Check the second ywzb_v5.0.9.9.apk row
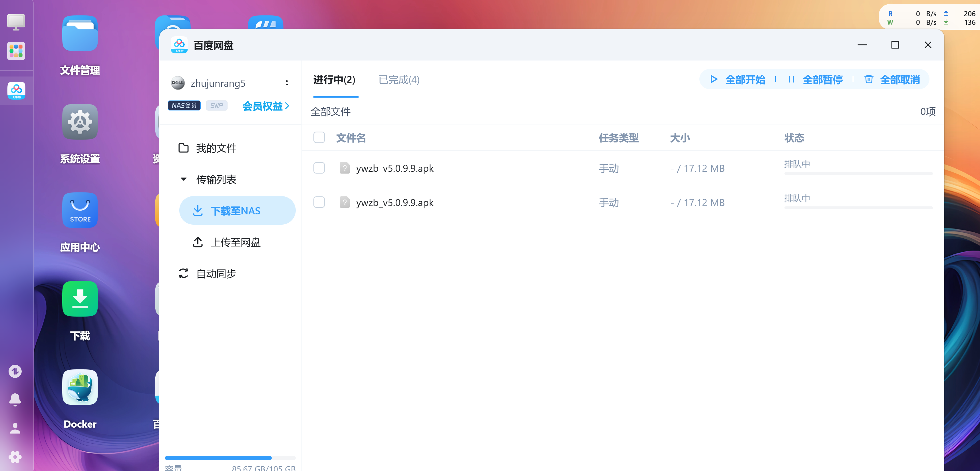Image resolution: width=980 pixels, height=471 pixels. (319, 202)
